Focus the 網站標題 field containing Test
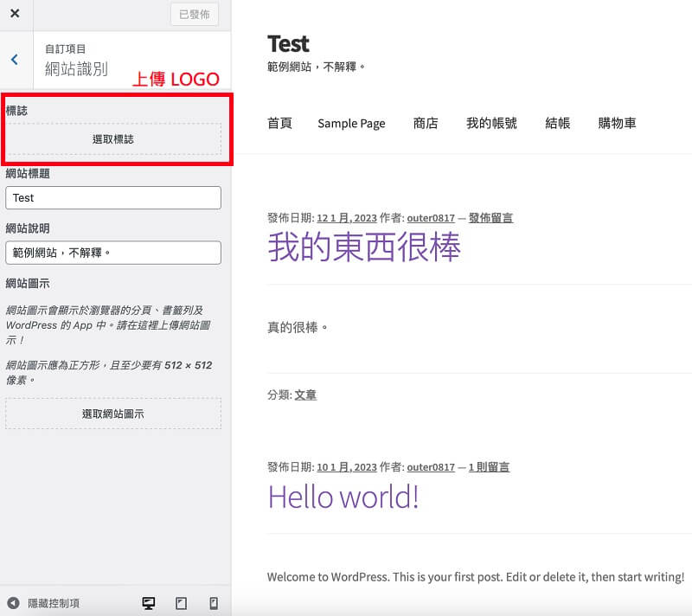The width and height of the screenshot is (692, 616). (113, 197)
